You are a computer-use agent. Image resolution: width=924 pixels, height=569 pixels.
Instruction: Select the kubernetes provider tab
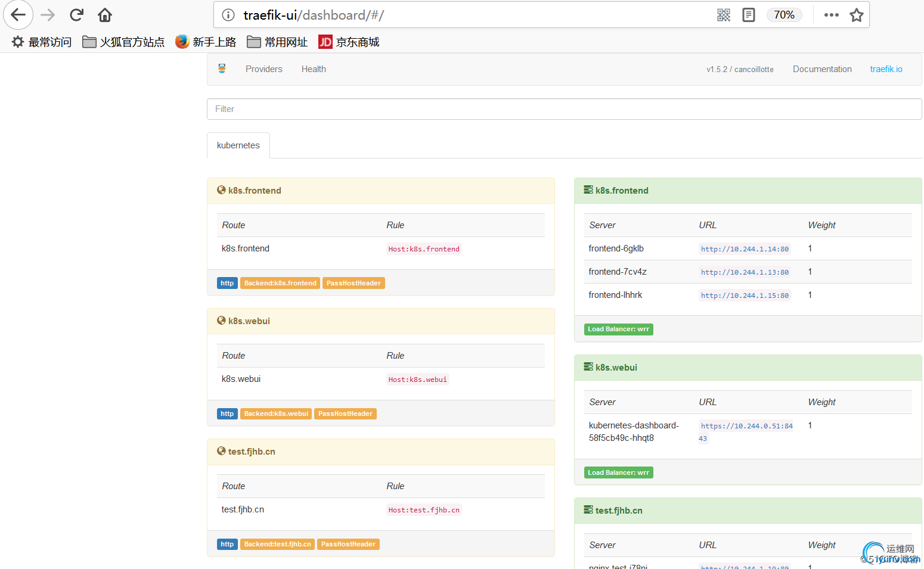coord(238,145)
